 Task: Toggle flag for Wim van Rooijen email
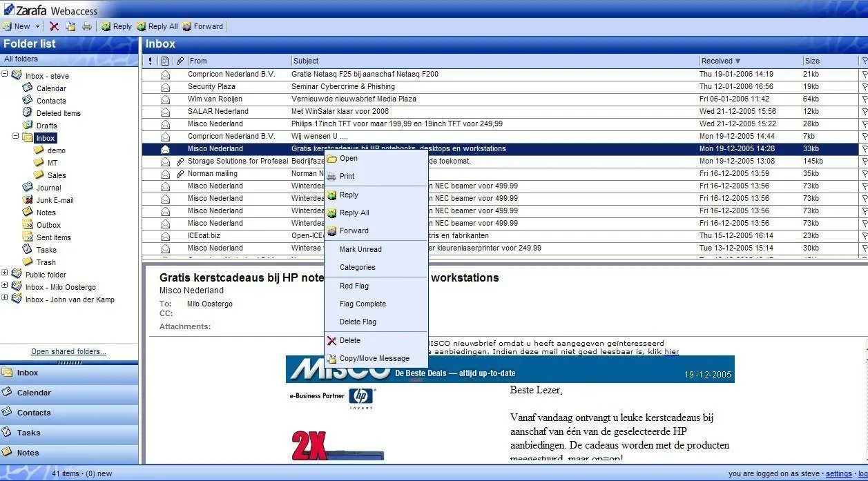coord(864,99)
